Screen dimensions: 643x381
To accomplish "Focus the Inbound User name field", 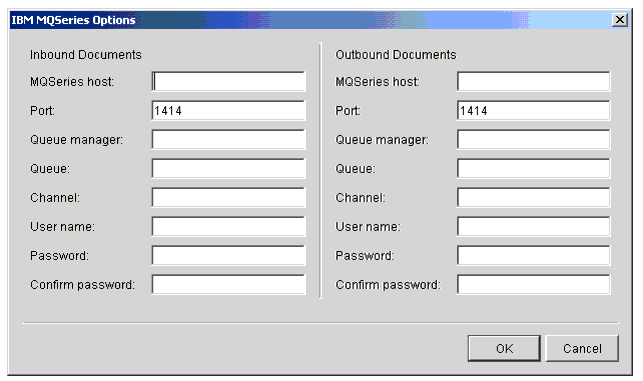I will click(x=228, y=226).
